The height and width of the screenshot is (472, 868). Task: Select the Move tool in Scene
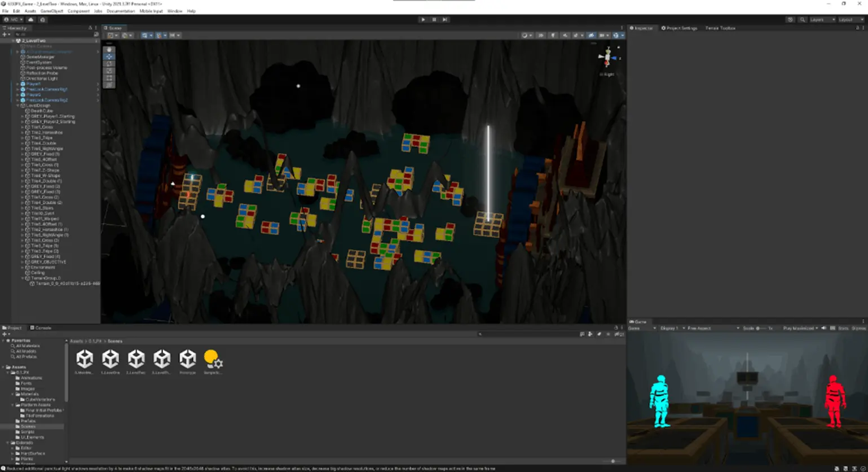[x=109, y=57]
